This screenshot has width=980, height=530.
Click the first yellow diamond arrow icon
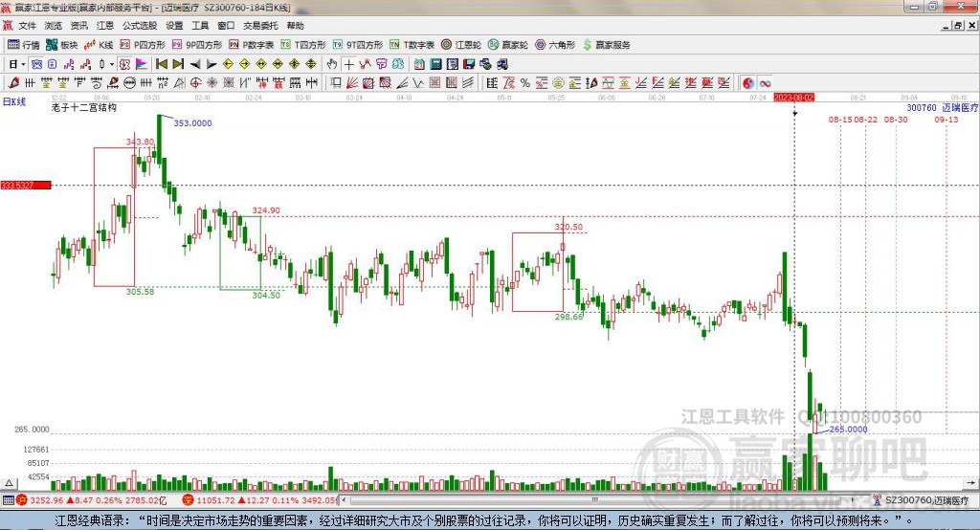228,64
